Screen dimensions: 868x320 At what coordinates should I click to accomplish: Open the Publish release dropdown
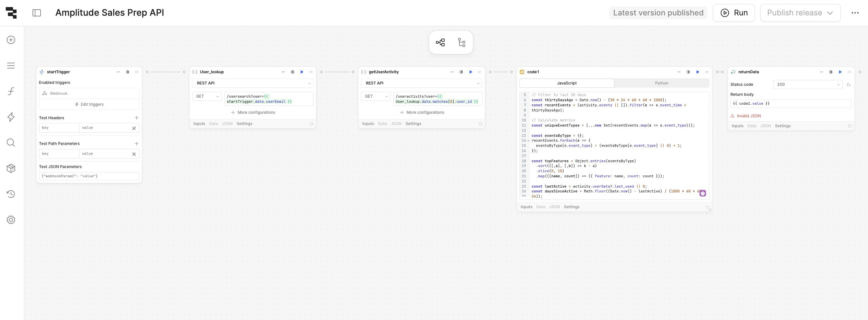(800, 13)
